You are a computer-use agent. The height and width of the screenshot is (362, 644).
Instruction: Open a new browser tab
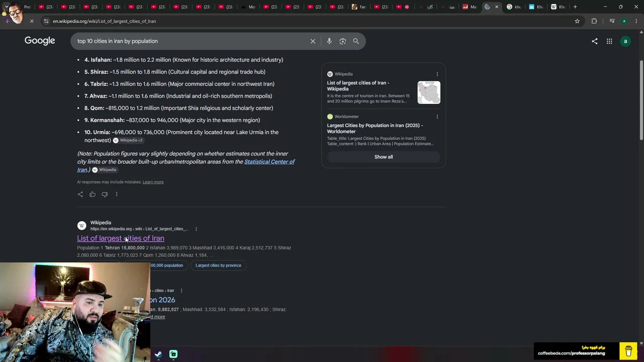575,7
